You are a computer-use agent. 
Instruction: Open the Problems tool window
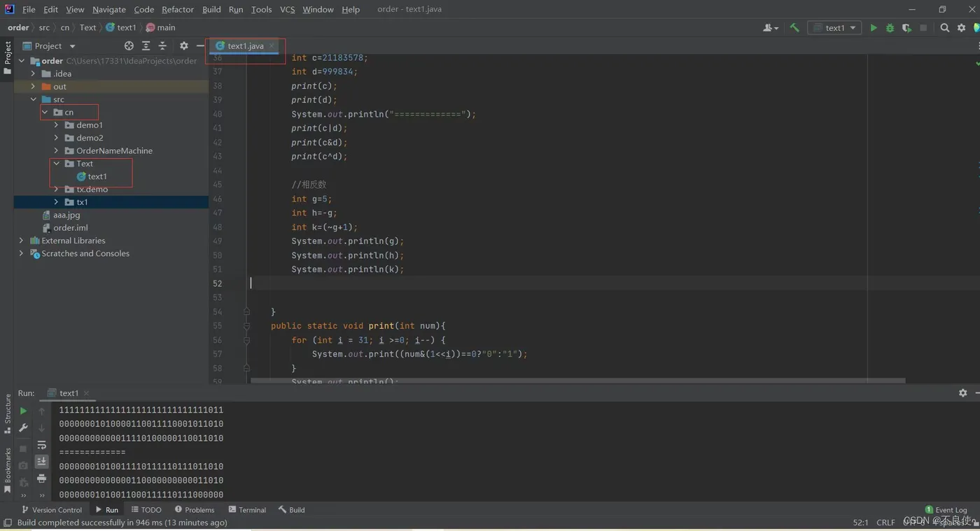pyautogui.click(x=195, y=510)
